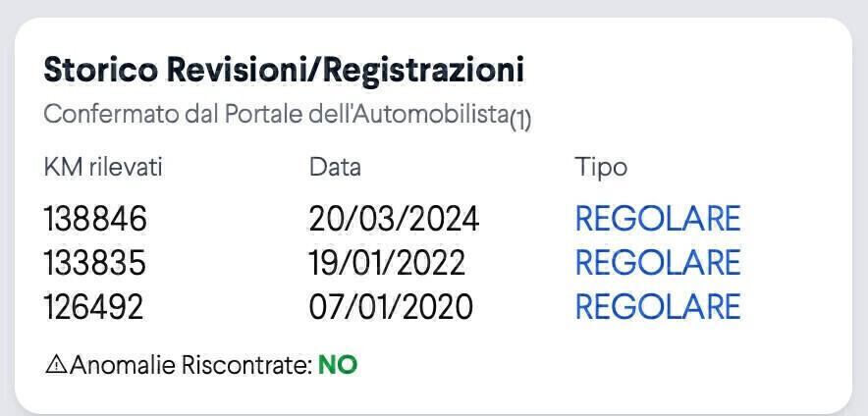The width and height of the screenshot is (868, 416).
Task: Select the 126492 kilometer reading
Action: click(93, 307)
